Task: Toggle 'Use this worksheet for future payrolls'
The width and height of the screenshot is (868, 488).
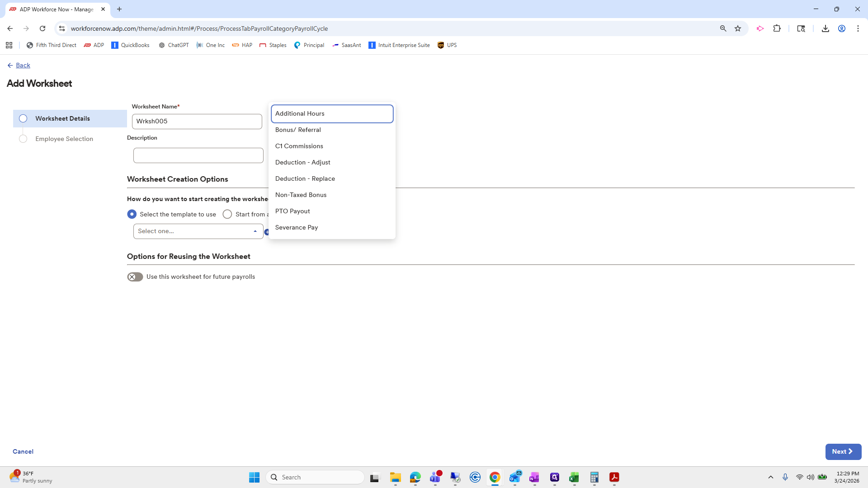Action: click(135, 277)
